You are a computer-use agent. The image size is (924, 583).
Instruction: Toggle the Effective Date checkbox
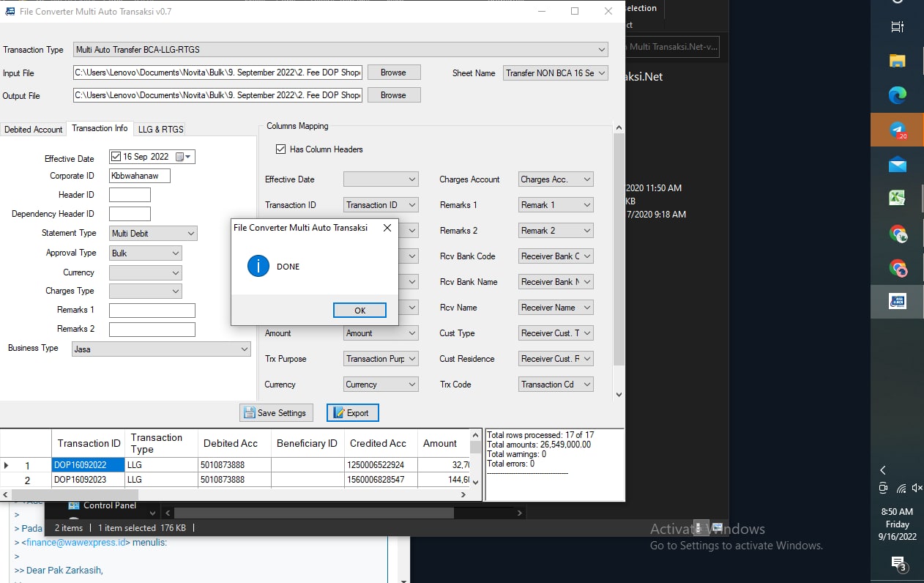116,157
